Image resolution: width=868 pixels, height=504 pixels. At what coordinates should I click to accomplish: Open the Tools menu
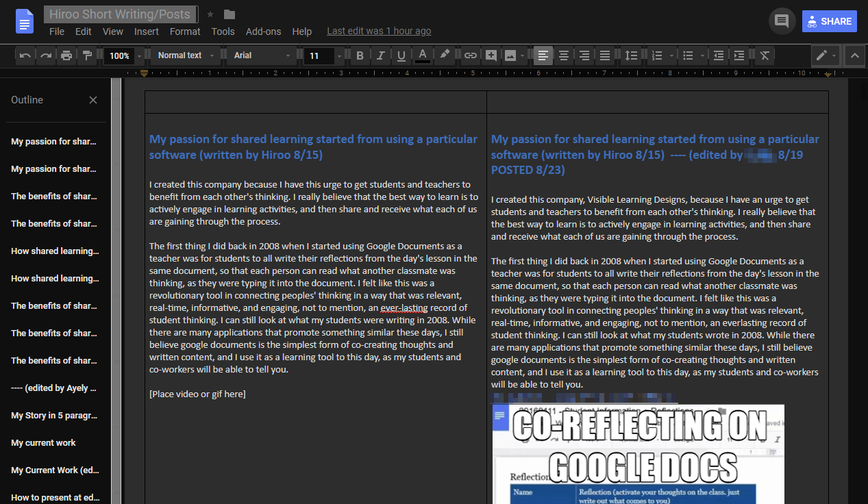(x=223, y=32)
